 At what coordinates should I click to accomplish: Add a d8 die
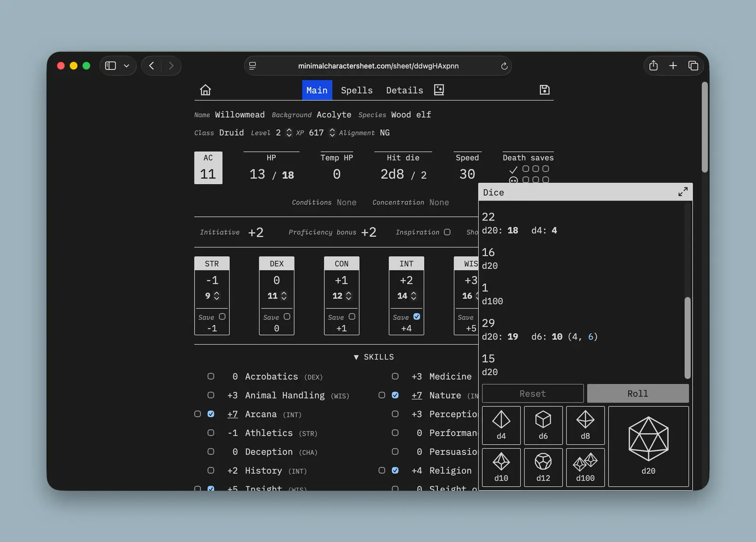pos(585,425)
